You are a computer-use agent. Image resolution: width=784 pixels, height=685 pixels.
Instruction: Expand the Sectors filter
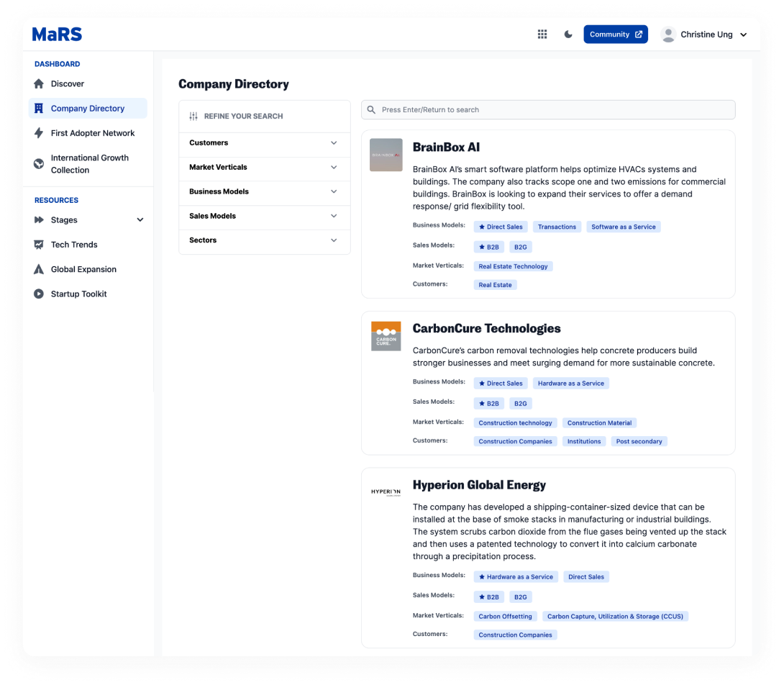click(x=265, y=240)
